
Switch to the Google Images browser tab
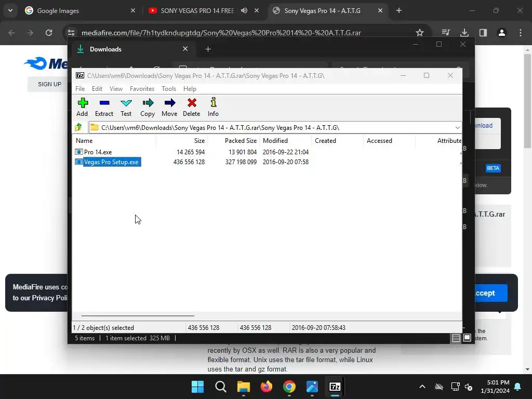[79, 10]
